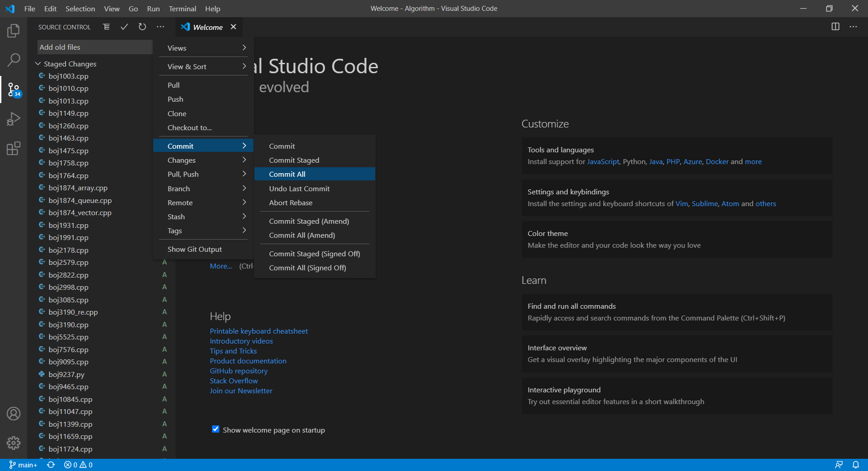868x471 pixels.
Task: Open the Run and Debug view
Action: tap(14, 119)
